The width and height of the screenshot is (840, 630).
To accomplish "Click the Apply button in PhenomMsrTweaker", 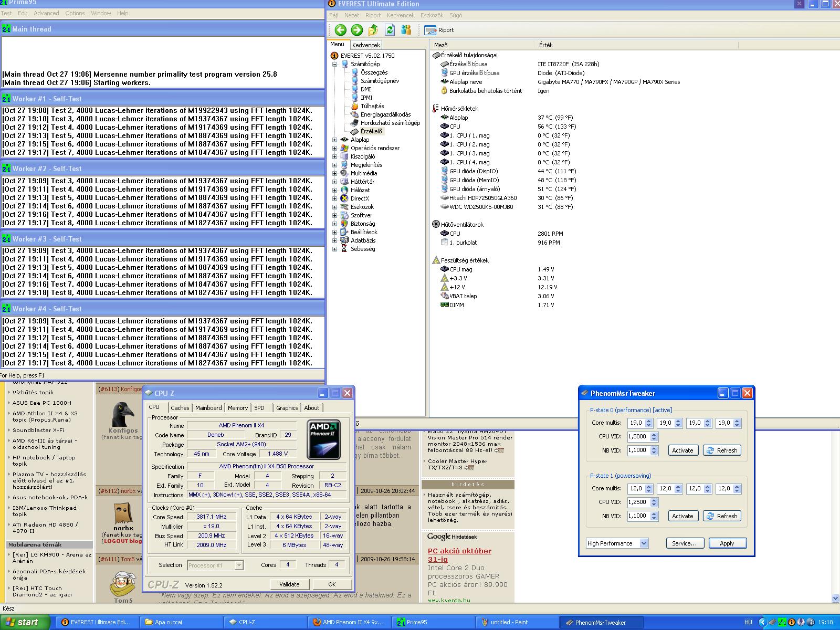I will [x=727, y=543].
